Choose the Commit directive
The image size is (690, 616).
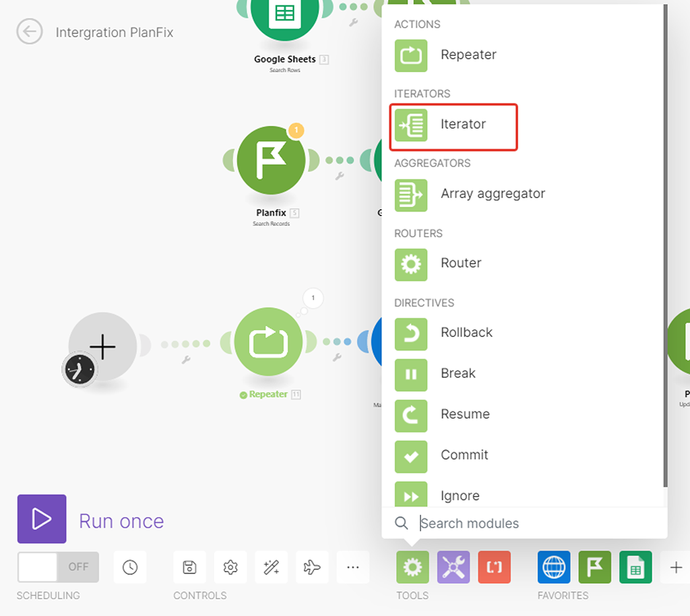tap(441, 456)
